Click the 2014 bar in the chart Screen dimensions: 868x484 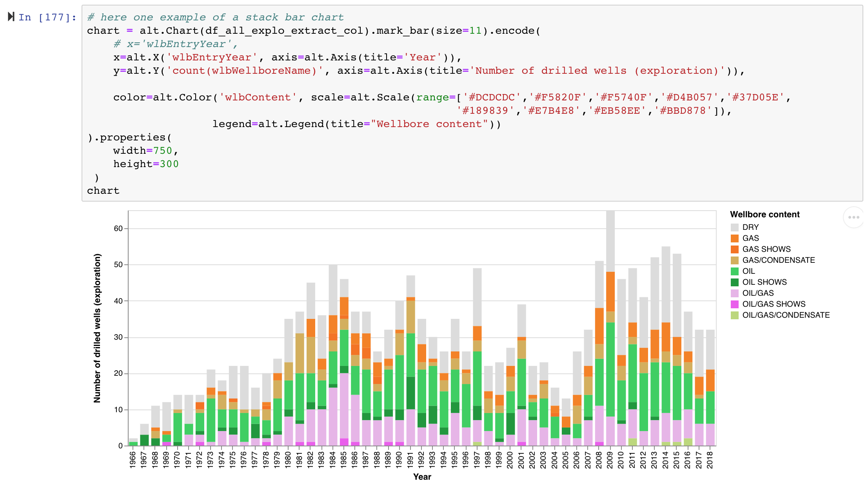(x=666, y=346)
